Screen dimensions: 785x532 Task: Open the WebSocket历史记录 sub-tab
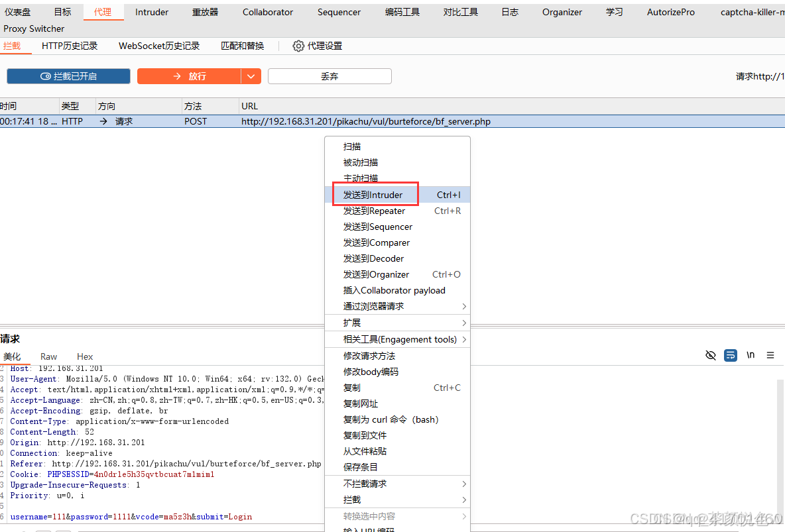click(159, 46)
